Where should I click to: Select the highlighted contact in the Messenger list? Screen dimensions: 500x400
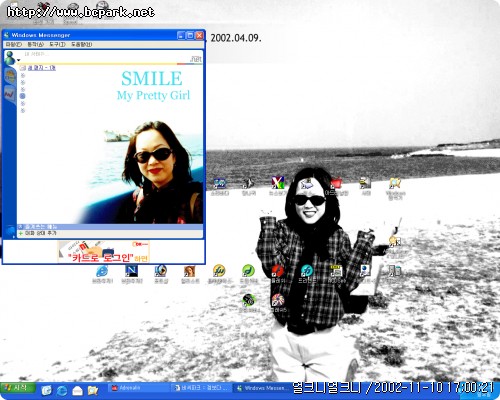pos(23,96)
